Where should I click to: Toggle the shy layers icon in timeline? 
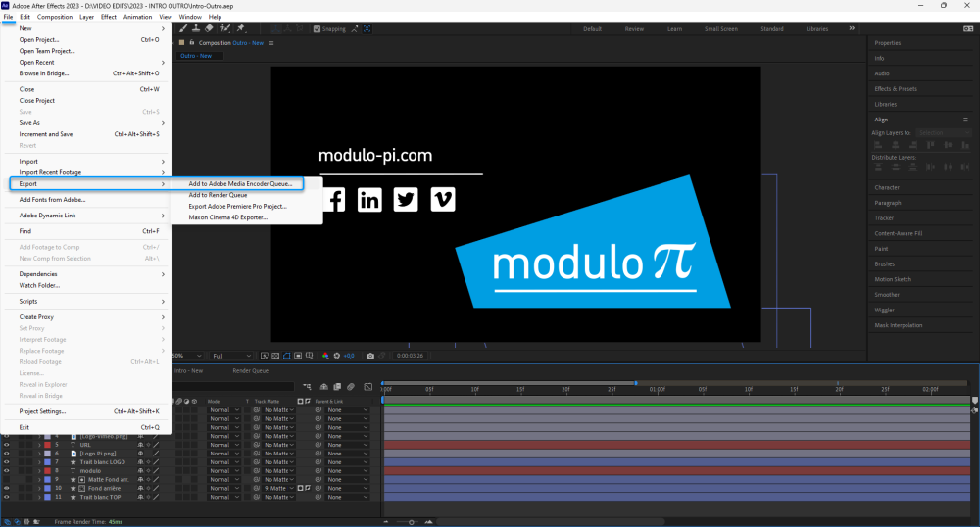pyautogui.click(x=323, y=387)
